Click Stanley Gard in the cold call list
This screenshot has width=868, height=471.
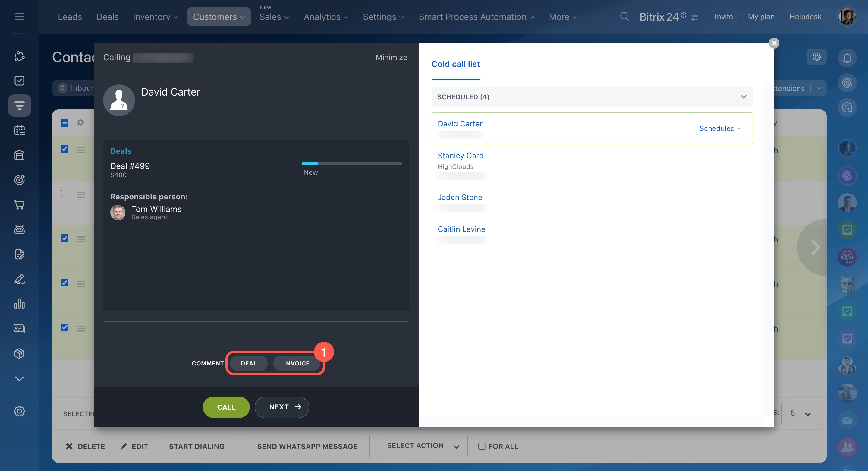(460, 156)
